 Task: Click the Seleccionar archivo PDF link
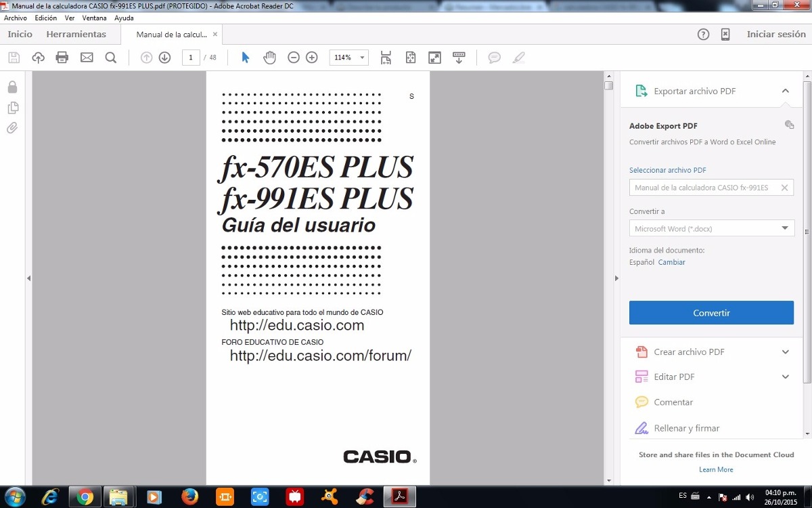[668, 170]
